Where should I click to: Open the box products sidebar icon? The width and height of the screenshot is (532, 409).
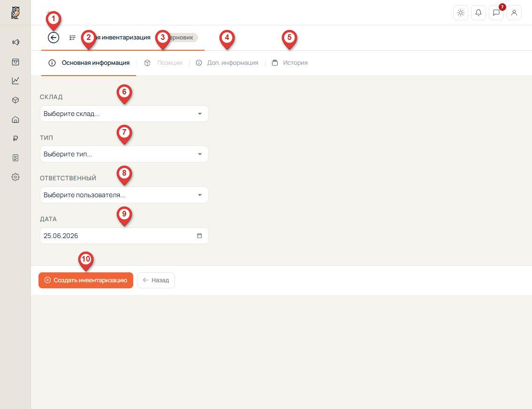(x=15, y=100)
